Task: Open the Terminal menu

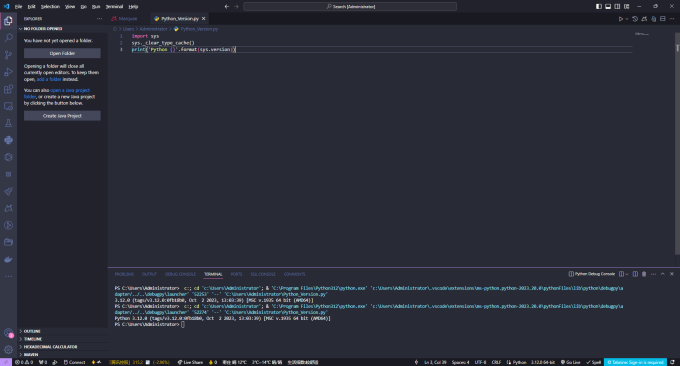Action: (x=114, y=7)
